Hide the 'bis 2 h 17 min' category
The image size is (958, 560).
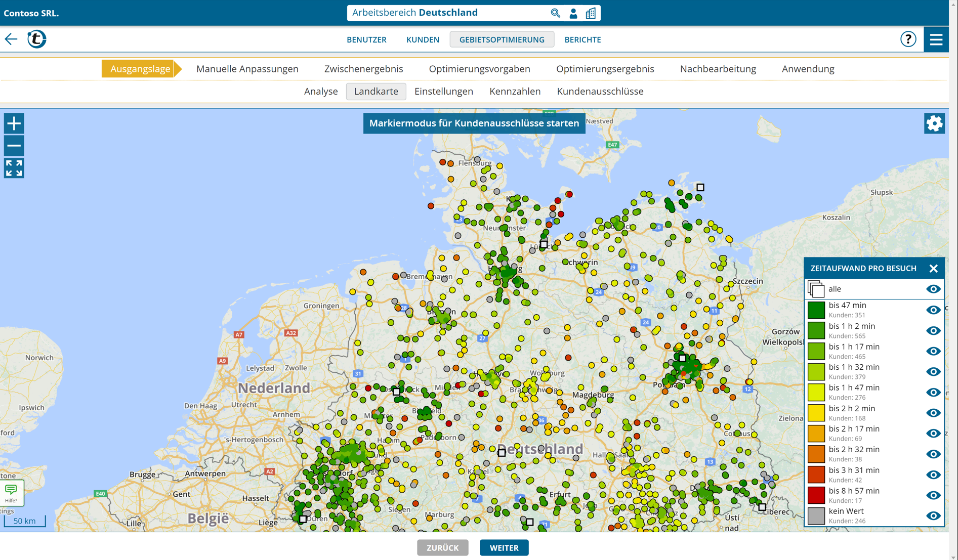933,433
